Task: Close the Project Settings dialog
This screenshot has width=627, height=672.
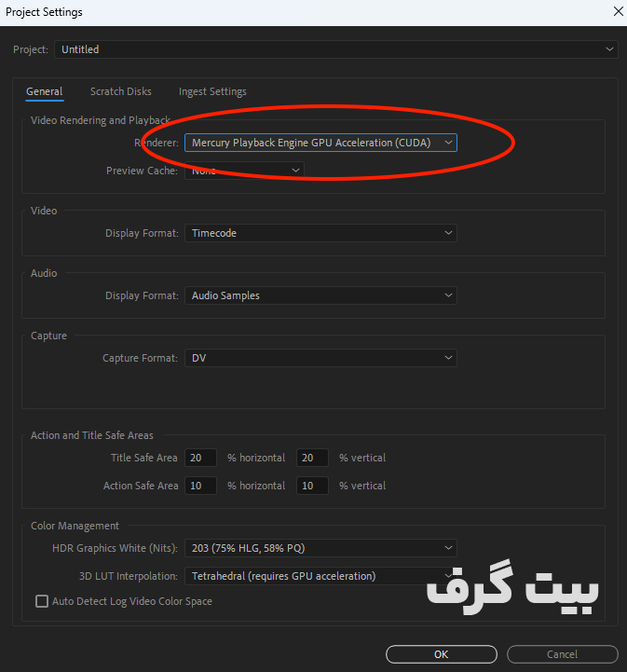Action: 618,11
